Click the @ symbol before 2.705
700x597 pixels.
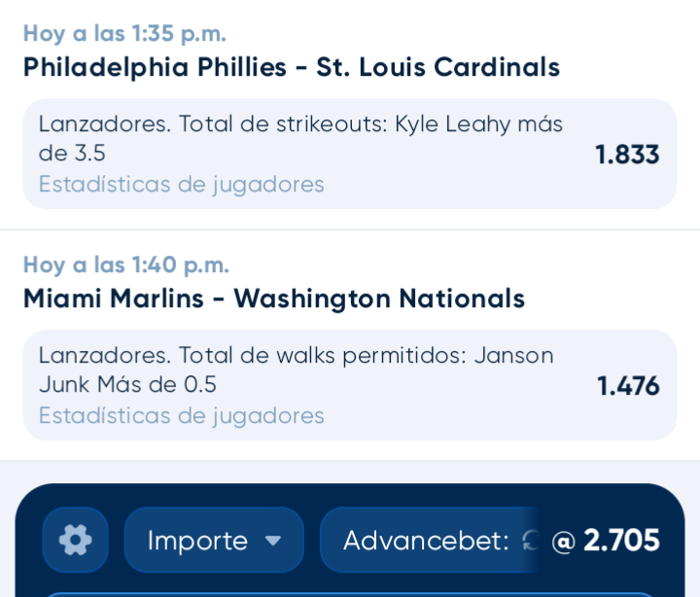click(x=563, y=543)
